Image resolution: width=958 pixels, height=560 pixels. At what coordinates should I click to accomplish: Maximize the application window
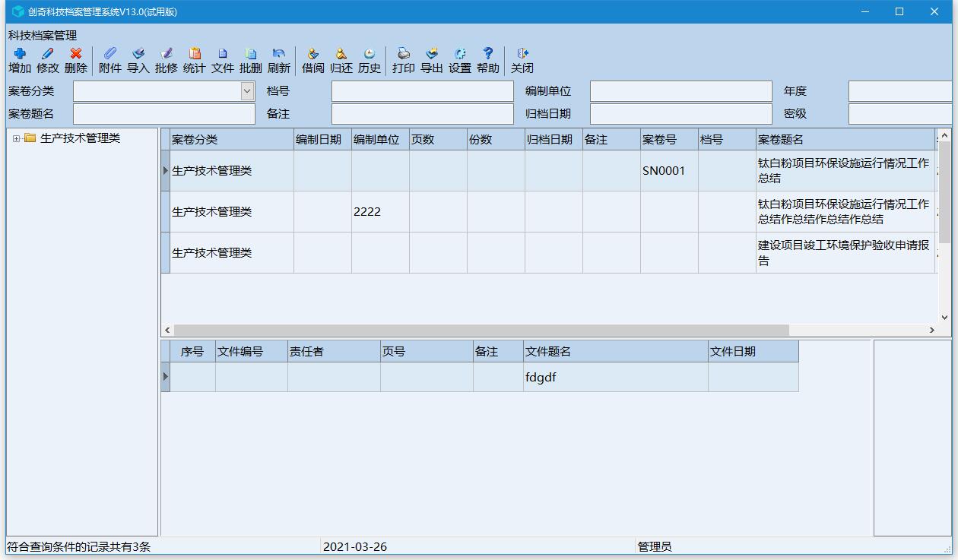click(899, 11)
